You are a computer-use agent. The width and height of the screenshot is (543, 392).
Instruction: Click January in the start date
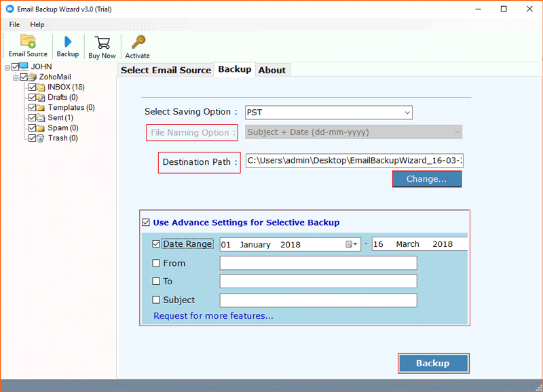tap(255, 245)
